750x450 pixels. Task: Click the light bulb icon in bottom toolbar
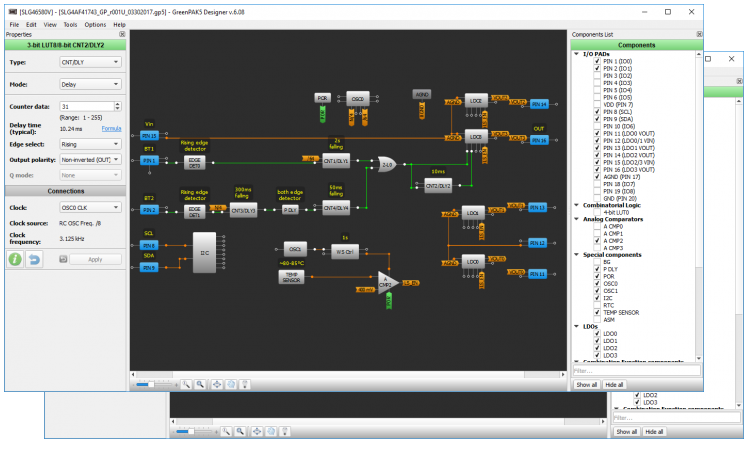[245, 384]
